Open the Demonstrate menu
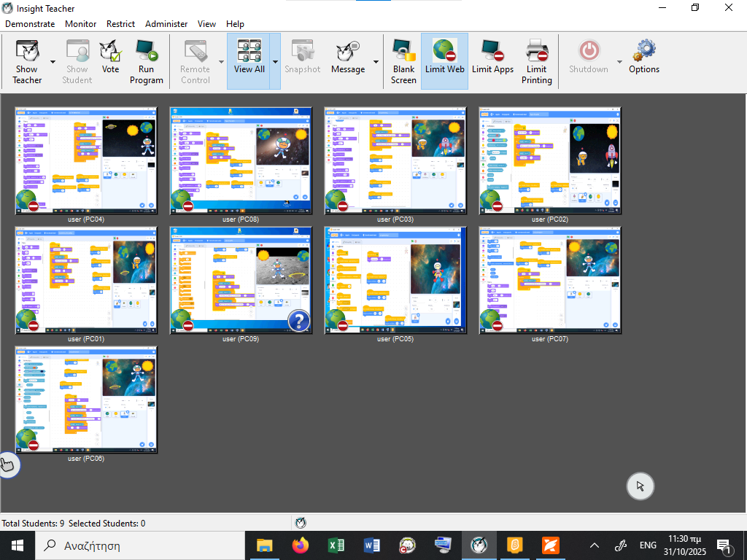The image size is (747, 560). pos(30,23)
